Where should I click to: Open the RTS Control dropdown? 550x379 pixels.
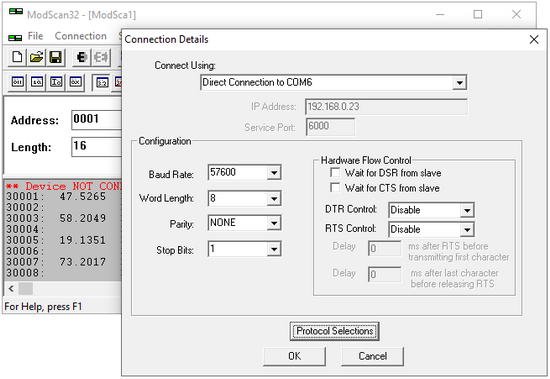(467, 230)
